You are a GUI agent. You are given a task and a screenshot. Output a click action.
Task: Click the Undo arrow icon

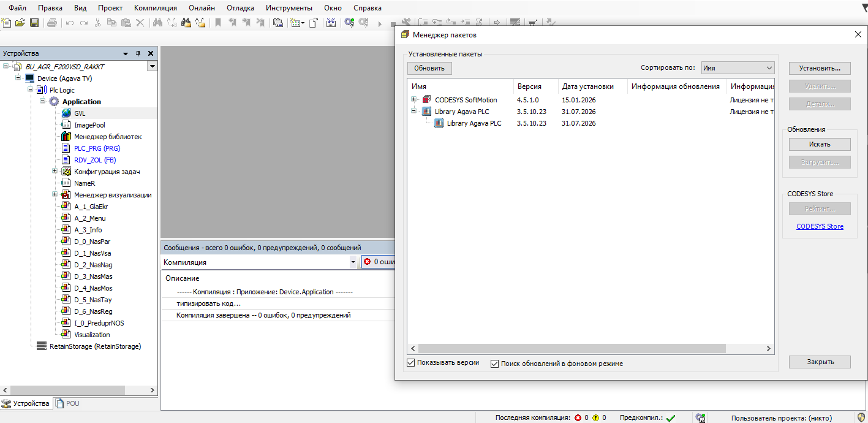[x=70, y=23]
